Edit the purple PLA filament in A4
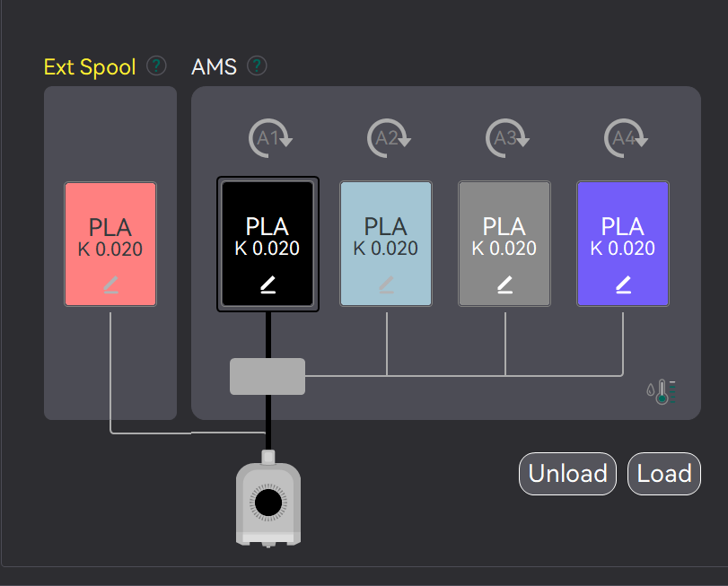728x586 pixels. click(623, 284)
